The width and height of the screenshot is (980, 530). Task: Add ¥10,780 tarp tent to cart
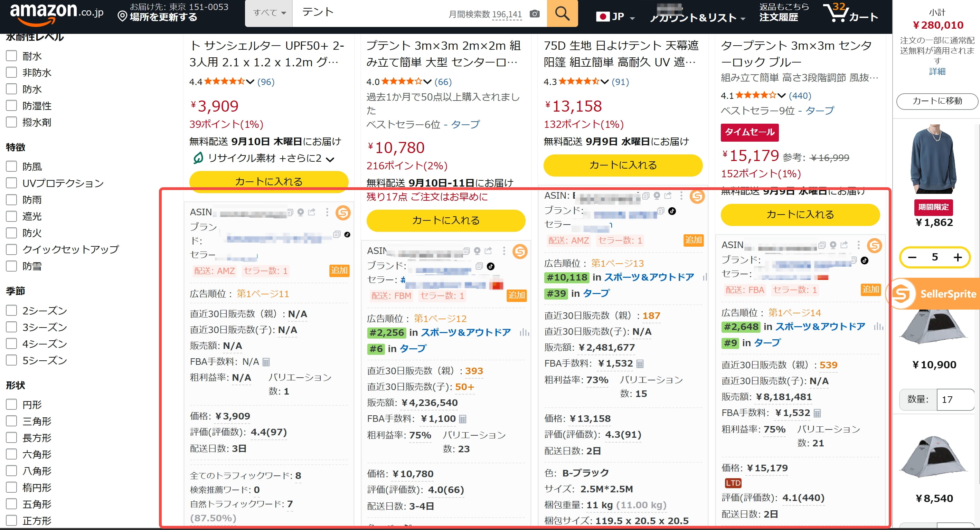pyautogui.click(x=446, y=220)
